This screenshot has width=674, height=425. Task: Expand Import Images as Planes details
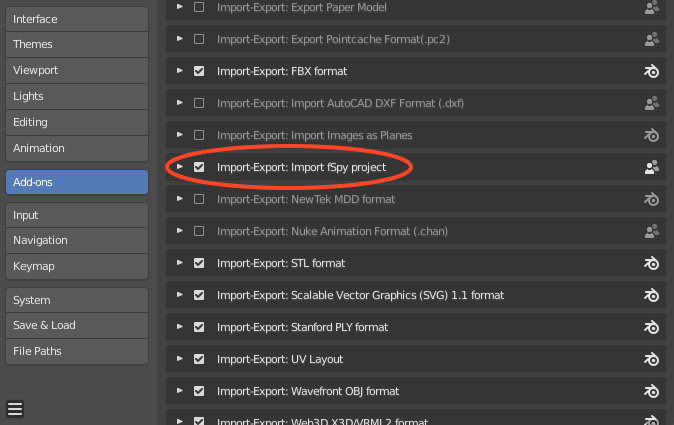point(180,135)
